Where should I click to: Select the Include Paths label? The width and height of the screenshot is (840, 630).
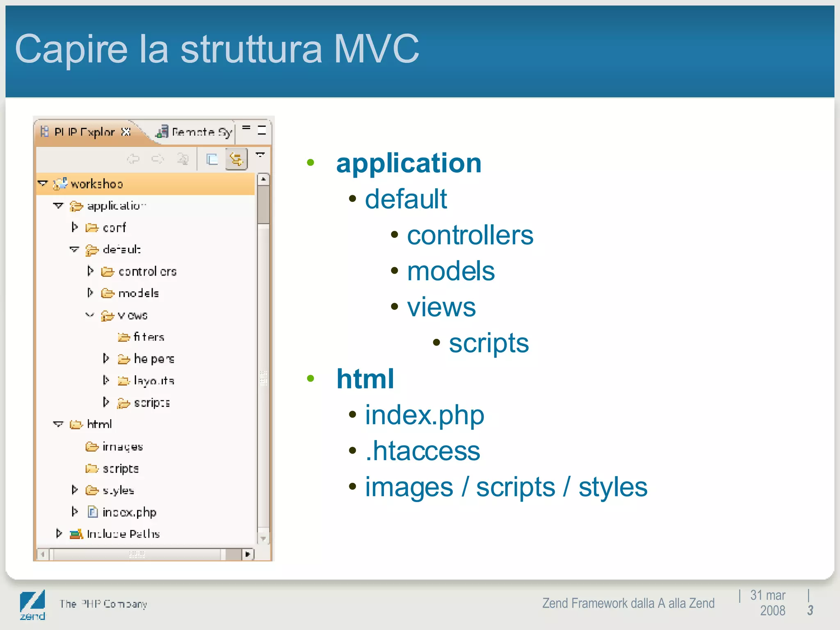click(x=123, y=534)
